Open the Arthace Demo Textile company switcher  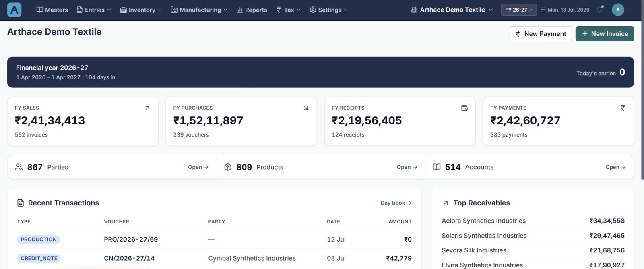pyautogui.click(x=452, y=10)
